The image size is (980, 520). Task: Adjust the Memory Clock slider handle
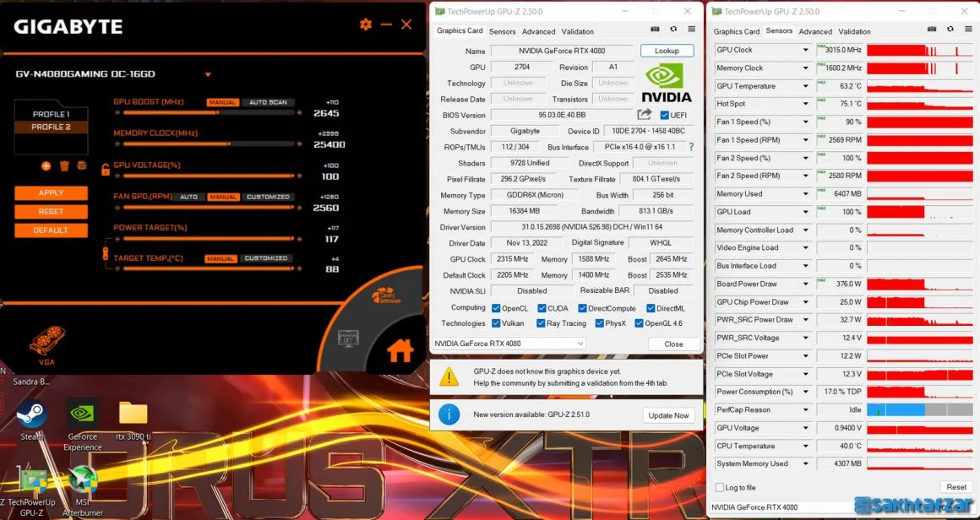[x=229, y=144]
